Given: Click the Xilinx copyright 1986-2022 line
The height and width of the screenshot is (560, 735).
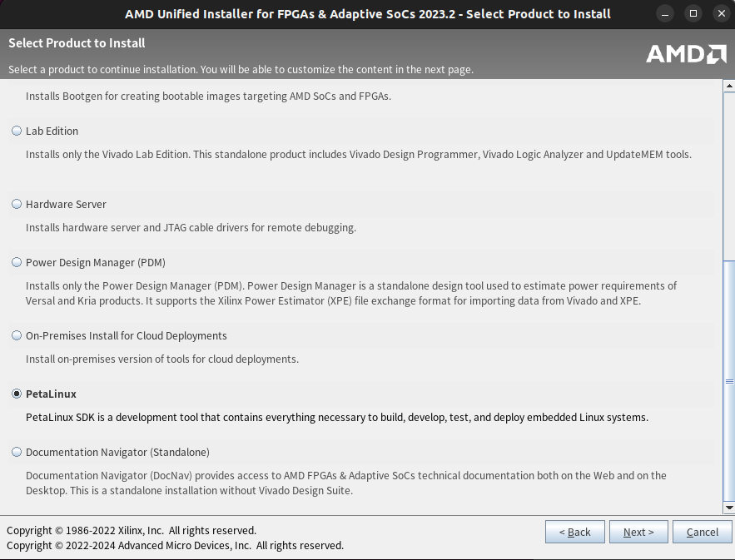Looking at the screenshot, I should tap(132, 531).
